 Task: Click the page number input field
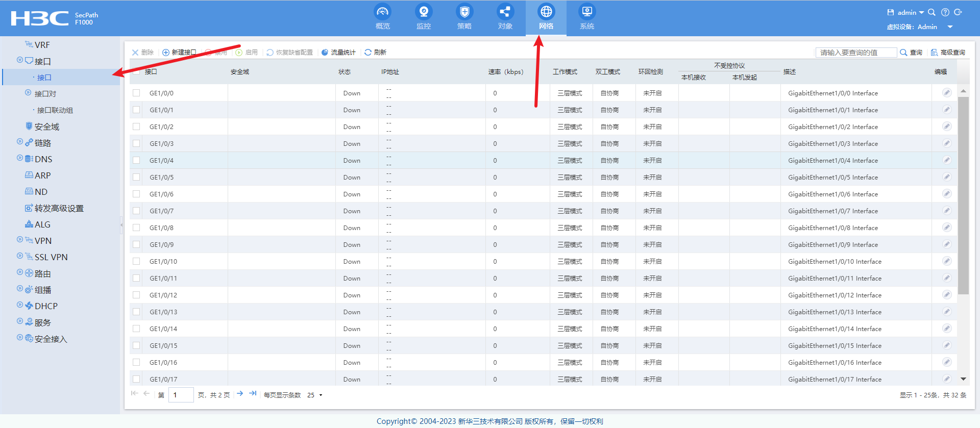(181, 395)
